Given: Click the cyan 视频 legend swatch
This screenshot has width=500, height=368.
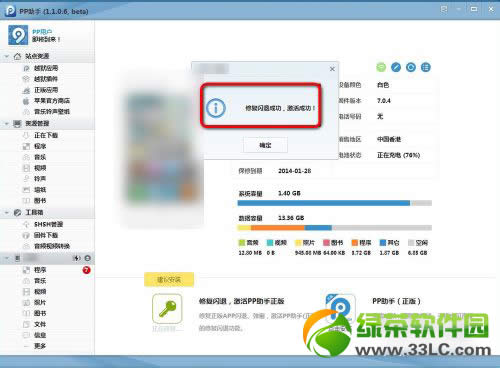Looking at the screenshot, I should point(270,243).
